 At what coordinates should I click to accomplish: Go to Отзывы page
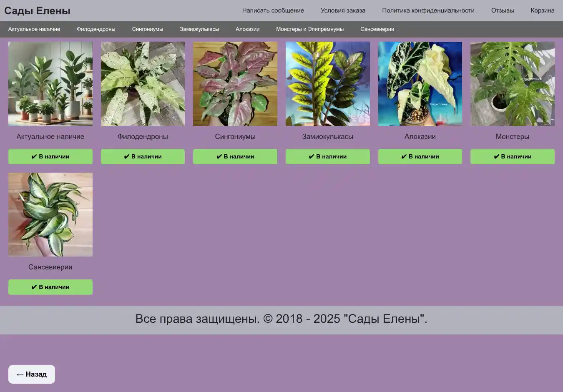click(502, 10)
